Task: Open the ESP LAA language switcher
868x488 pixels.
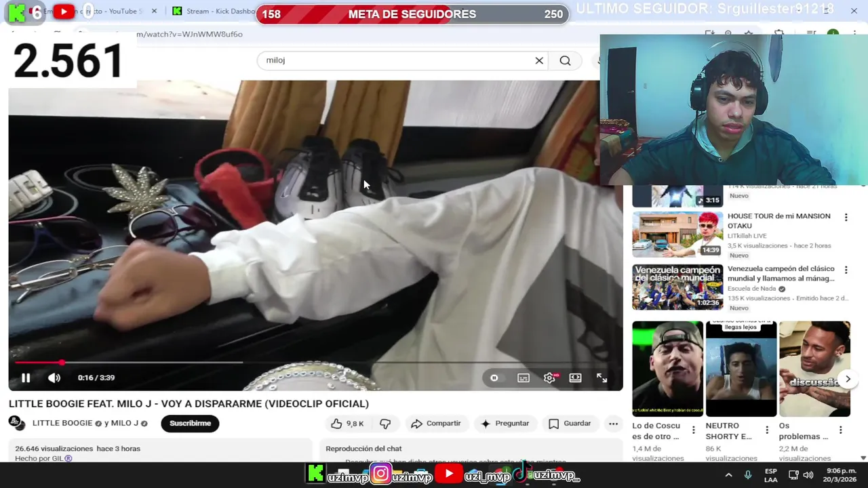Action: click(x=771, y=475)
